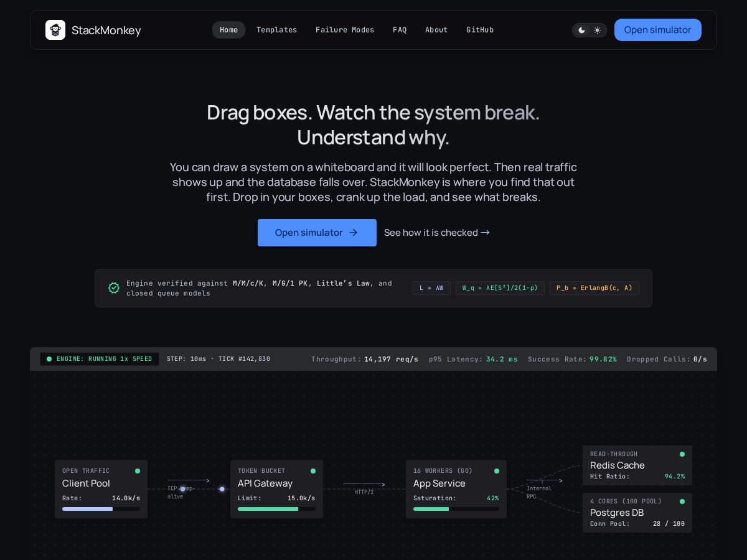Click the TCP keep-alive connection label

coord(180,492)
